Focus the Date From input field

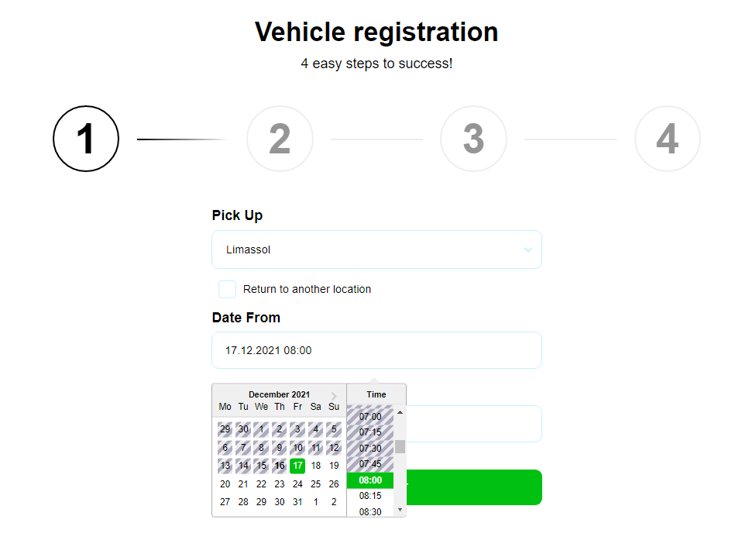376,350
